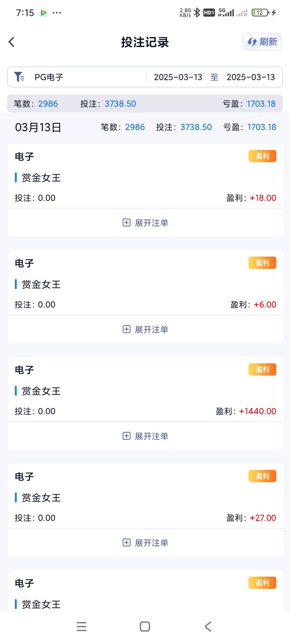Select the end date after 至
Viewport: 290px width, 644px height.
point(251,77)
